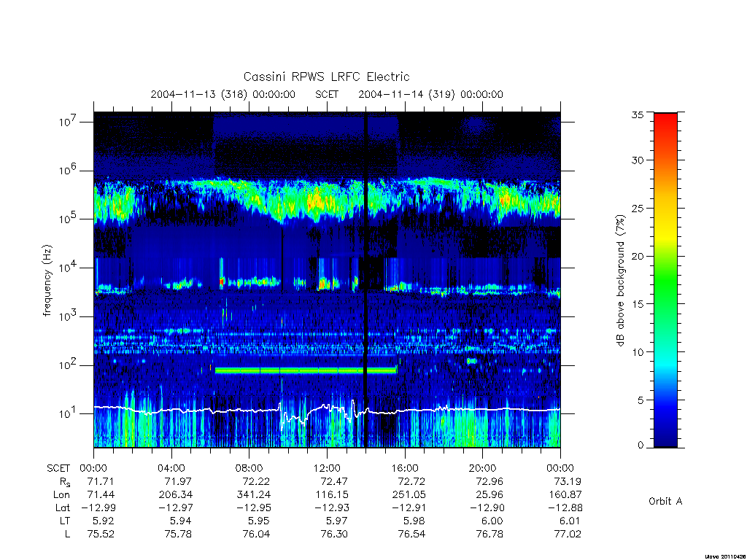Click the L value '76.30'

(334, 534)
